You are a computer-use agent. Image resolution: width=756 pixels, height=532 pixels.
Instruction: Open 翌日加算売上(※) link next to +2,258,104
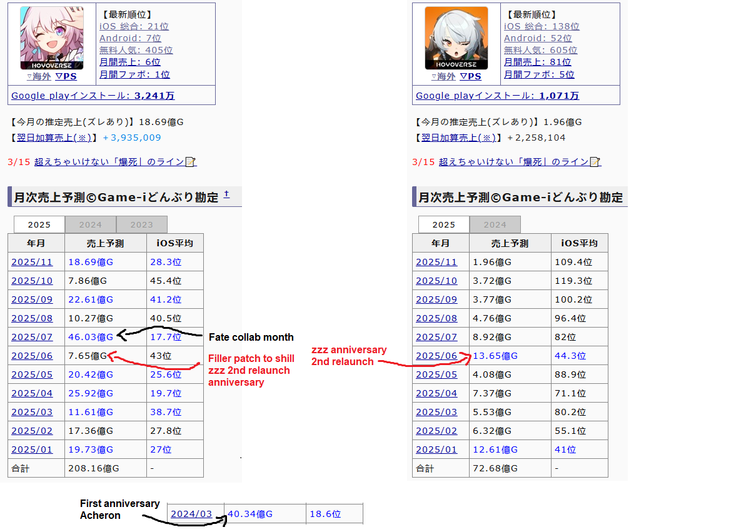(460, 138)
